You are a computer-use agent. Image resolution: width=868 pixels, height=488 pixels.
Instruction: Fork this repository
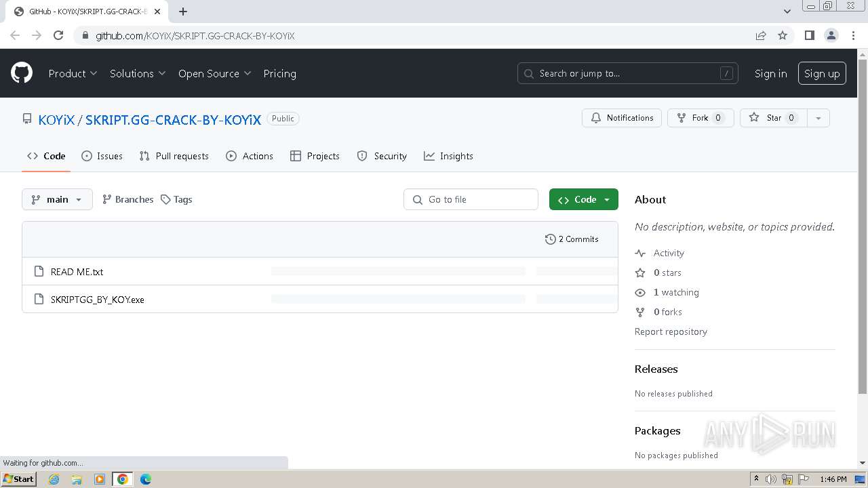click(x=701, y=118)
